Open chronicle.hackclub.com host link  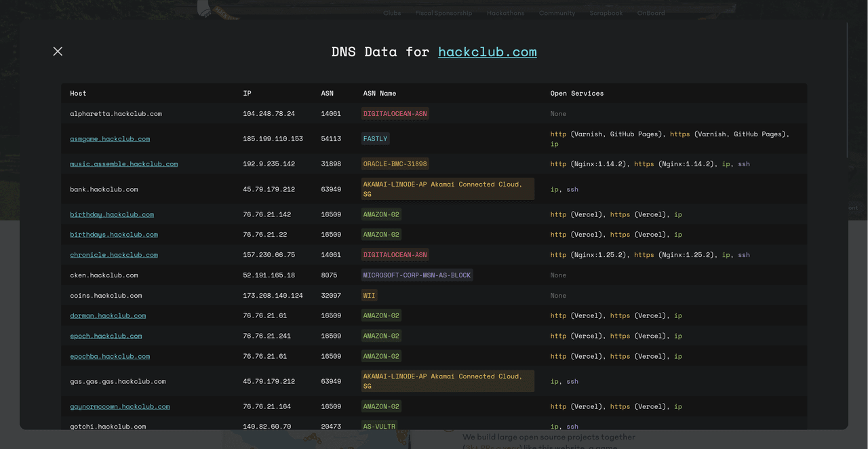pos(114,255)
